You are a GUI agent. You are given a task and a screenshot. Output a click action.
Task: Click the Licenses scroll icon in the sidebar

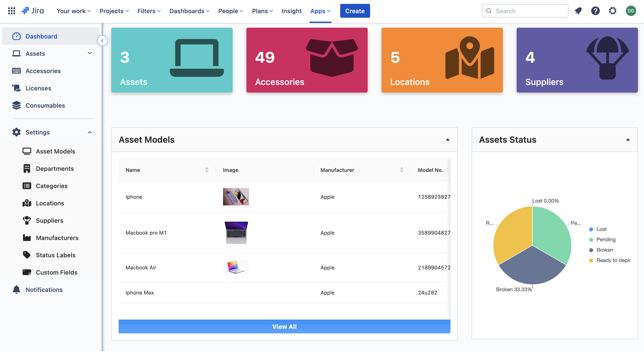pos(16,88)
